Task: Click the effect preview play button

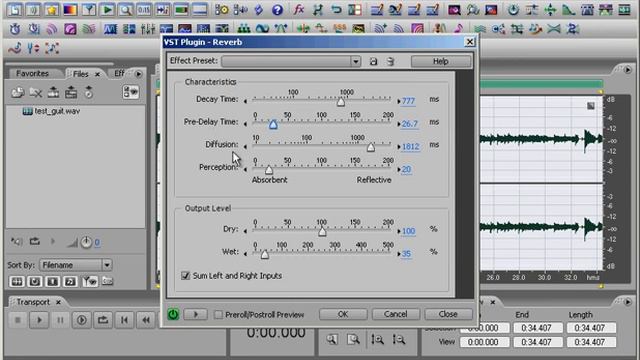Action: 196,314
